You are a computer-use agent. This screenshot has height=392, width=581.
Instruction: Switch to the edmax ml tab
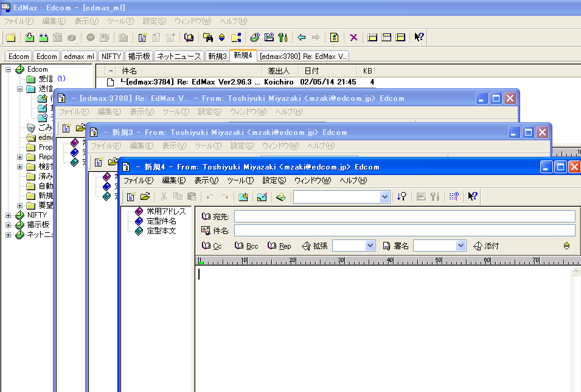pos(79,57)
